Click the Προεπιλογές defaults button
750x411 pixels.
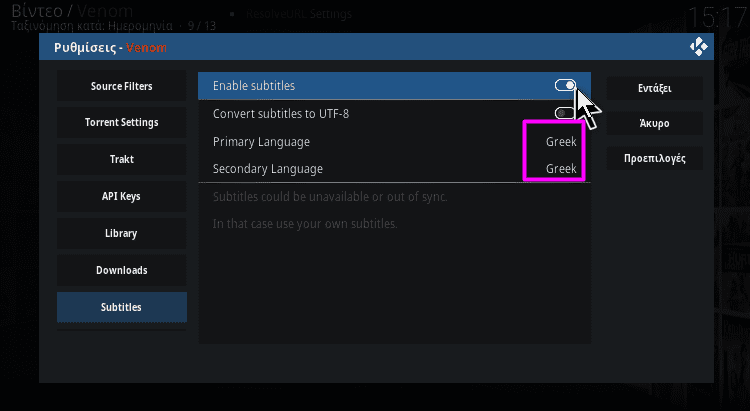[x=655, y=158]
